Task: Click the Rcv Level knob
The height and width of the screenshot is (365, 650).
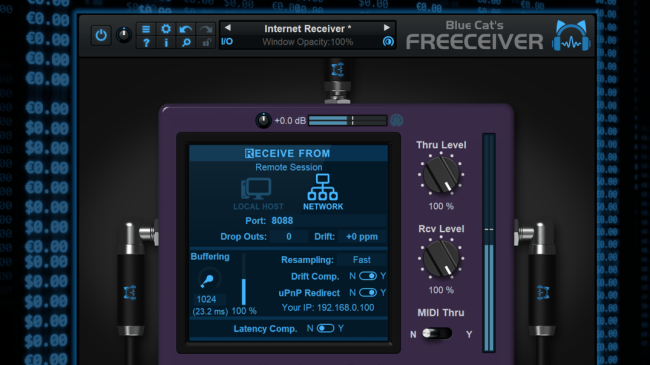Action: (x=441, y=259)
